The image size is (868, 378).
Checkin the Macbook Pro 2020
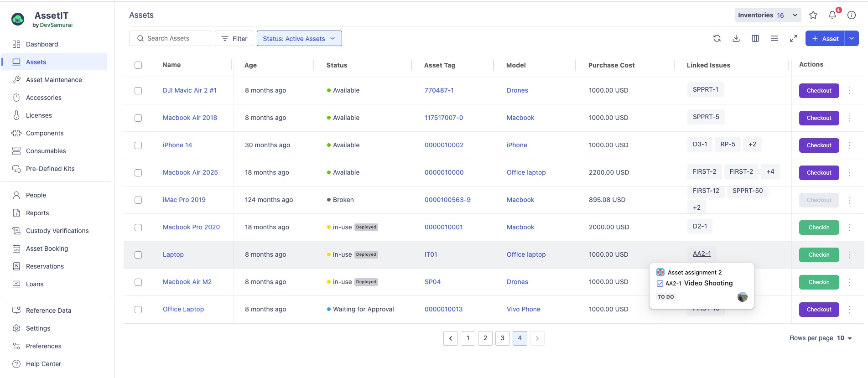click(x=819, y=228)
